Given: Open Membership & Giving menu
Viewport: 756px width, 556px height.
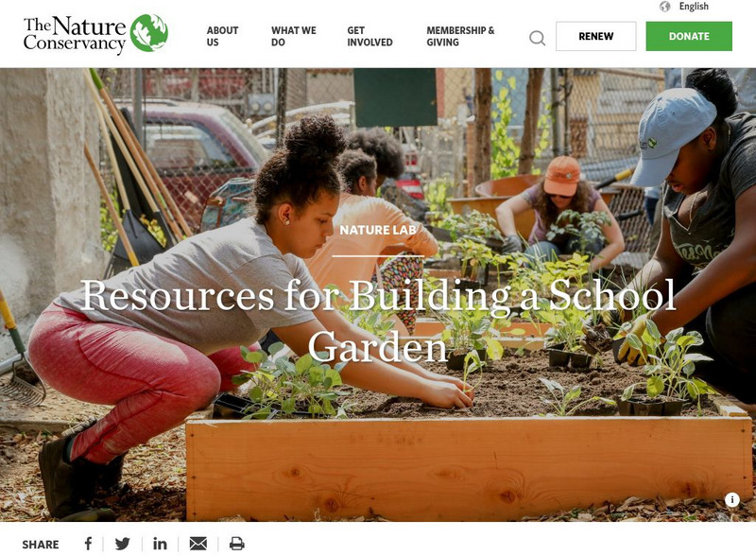Looking at the screenshot, I should [460, 36].
